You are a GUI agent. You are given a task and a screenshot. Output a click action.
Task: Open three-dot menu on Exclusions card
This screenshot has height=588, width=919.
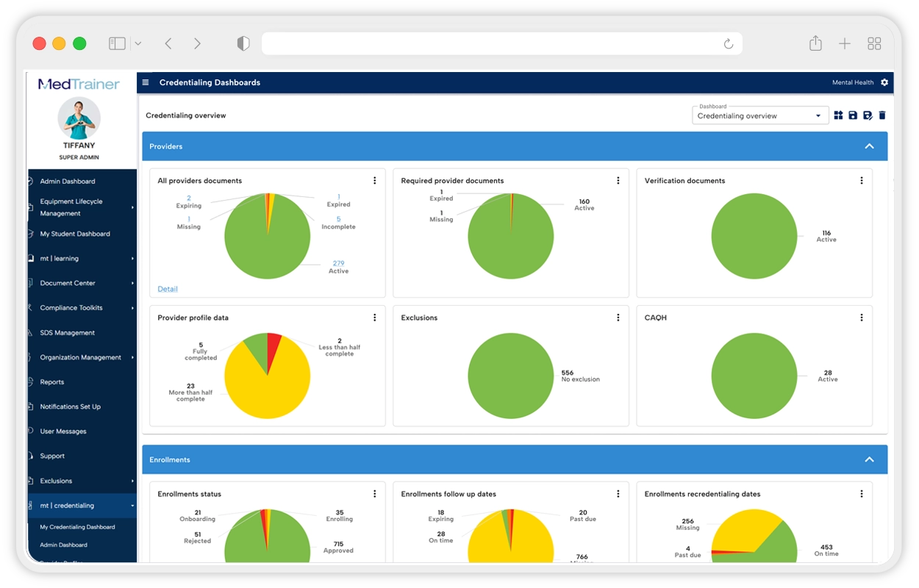coord(618,318)
